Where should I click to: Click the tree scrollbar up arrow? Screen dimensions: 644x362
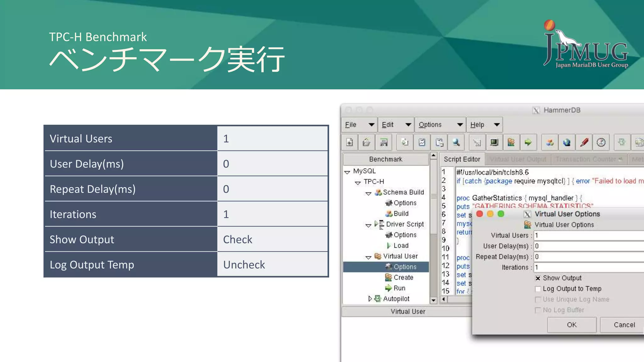tap(434, 156)
